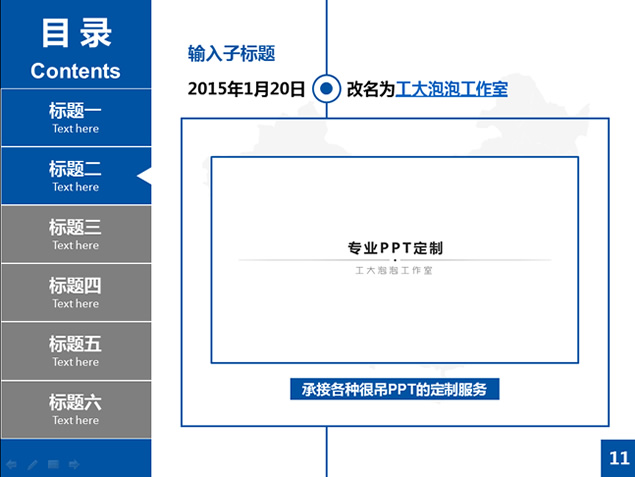635x477 pixels.
Task: Click the white triangle pointer on 标题二
Action: [x=144, y=176]
